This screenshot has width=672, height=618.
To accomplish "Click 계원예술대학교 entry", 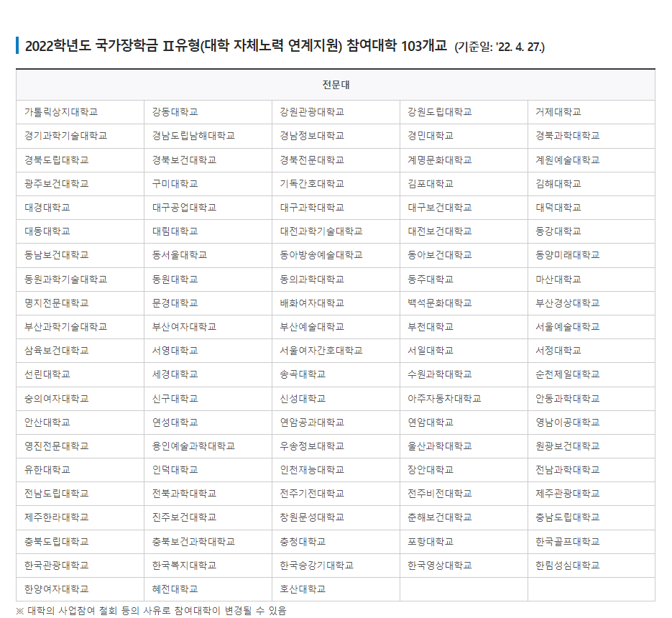I will pos(592,160).
